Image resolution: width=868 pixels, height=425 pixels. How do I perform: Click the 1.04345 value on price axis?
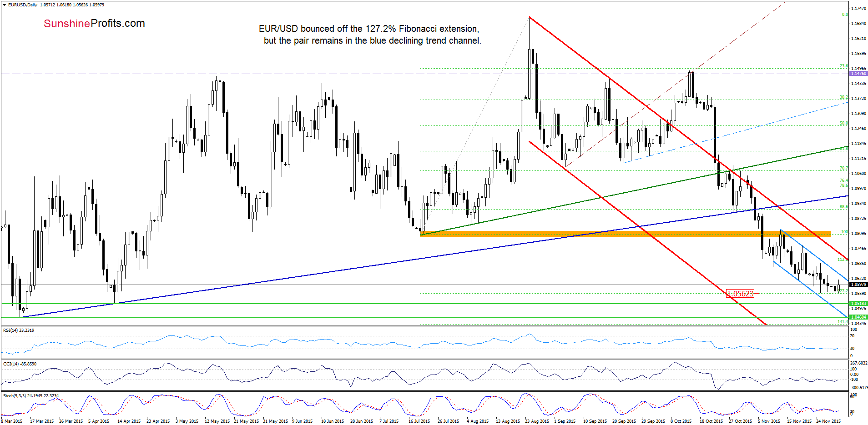tap(858, 324)
